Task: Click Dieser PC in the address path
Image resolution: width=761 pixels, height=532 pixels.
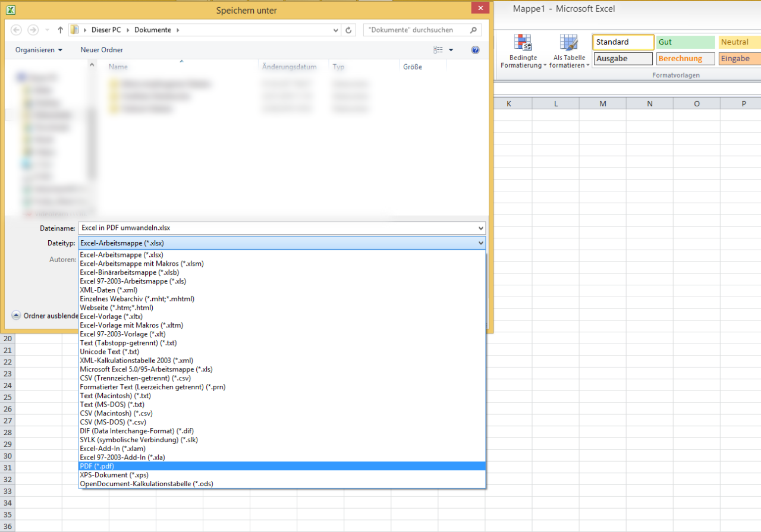Action: point(106,30)
